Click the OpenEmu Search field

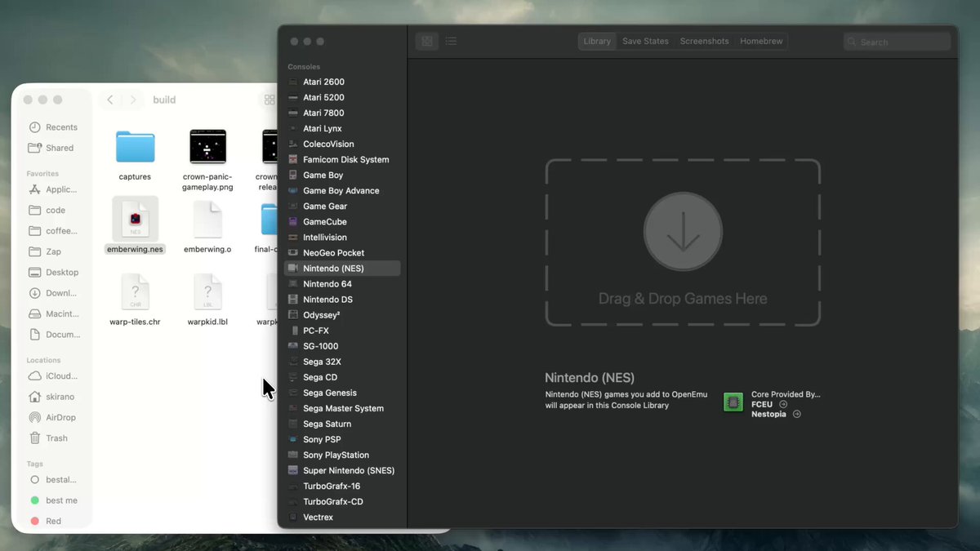[897, 42]
